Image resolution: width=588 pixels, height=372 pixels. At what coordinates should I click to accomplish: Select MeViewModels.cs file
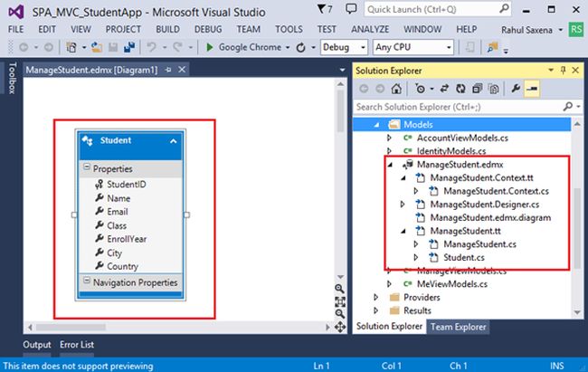tap(452, 284)
